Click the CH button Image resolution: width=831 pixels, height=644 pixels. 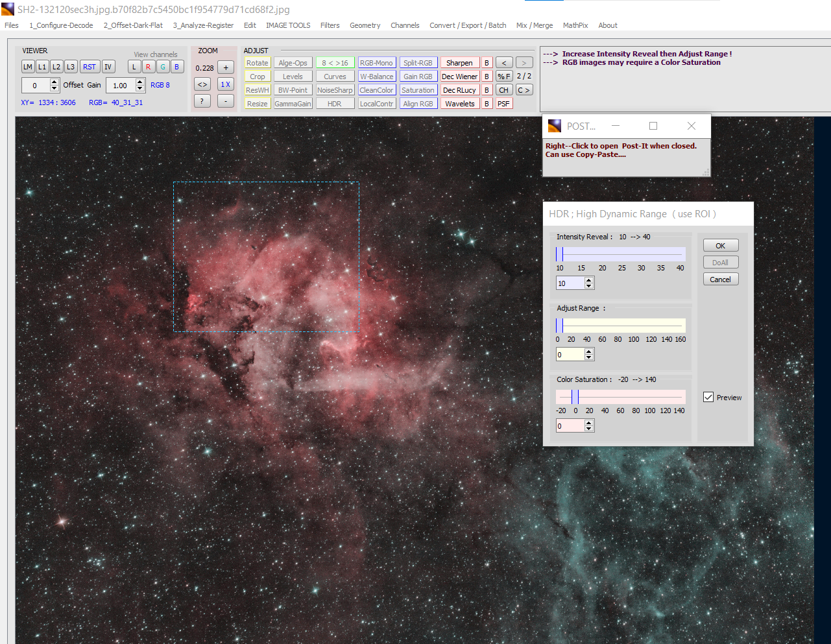pyautogui.click(x=504, y=90)
